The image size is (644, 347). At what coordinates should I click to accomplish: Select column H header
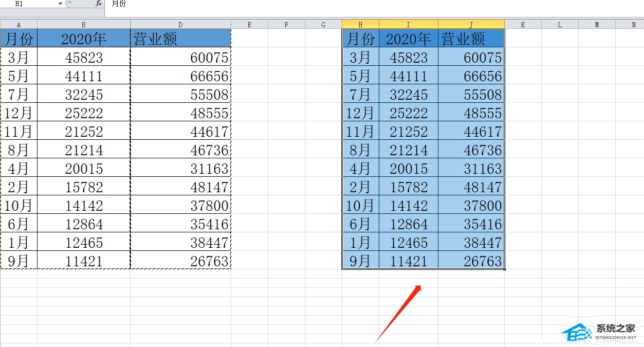coord(360,24)
